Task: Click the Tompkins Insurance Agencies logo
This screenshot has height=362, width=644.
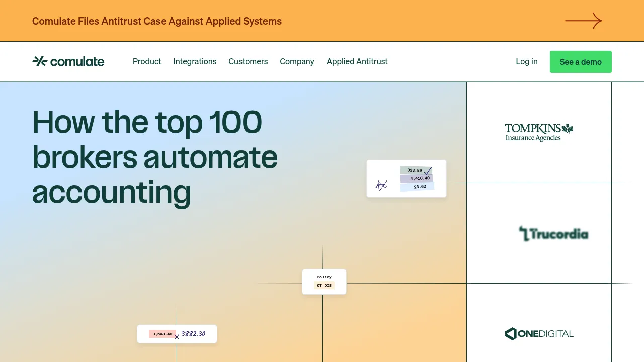Action: coord(539,132)
